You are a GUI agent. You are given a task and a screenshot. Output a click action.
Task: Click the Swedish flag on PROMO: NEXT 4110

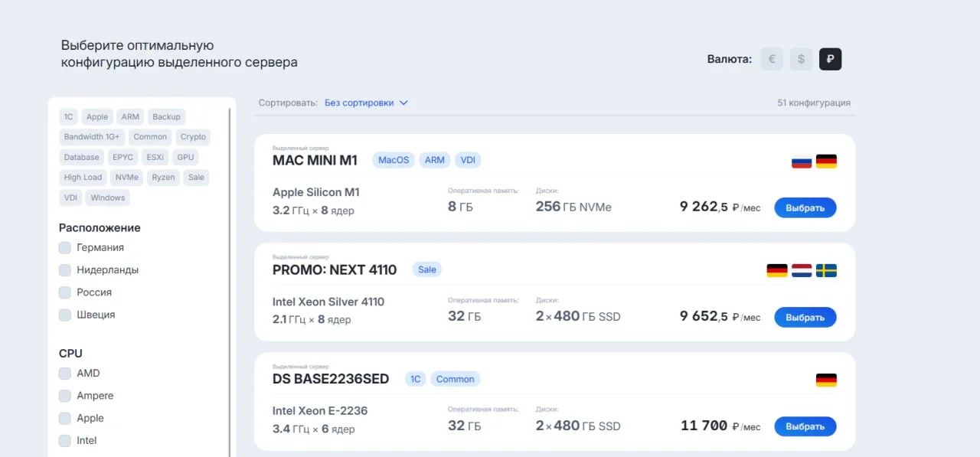pyautogui.click(x=826, y=271)
